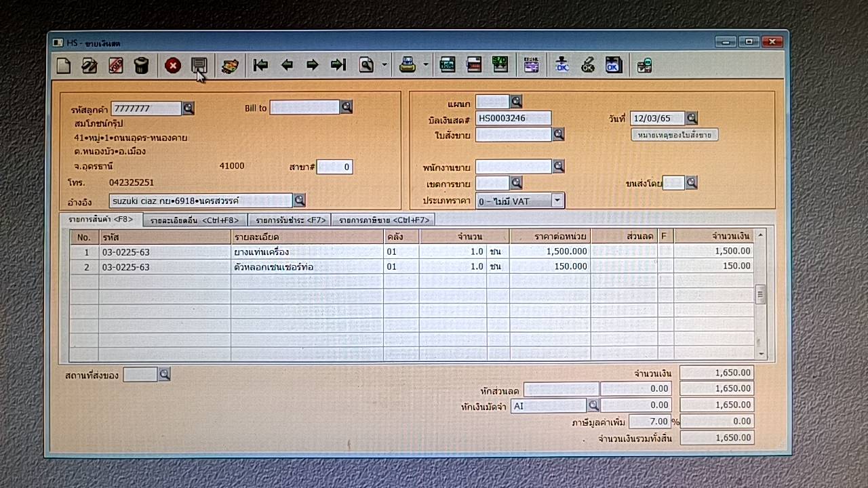Viewport: 868px width, 488px height.
Task: Click unit price cell 1,500.000
Action: click(550, 251)
